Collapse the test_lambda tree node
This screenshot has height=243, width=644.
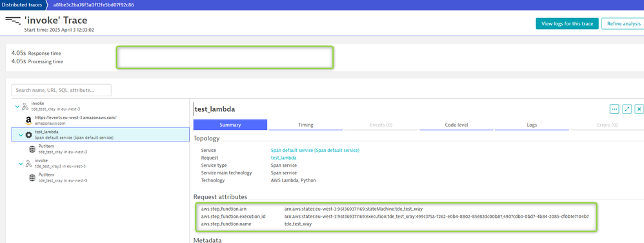[21, 135]
